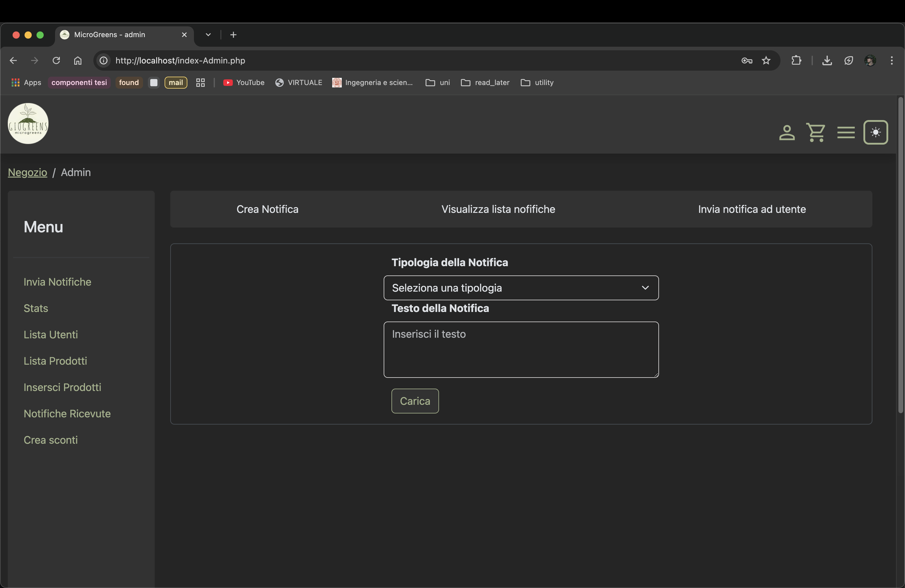
Task: Open browser extensions puzzle icon
Action: pos(796,60)
